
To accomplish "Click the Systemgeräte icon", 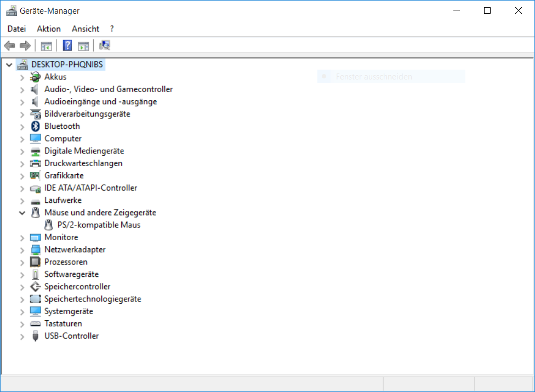I will point(35,311).
